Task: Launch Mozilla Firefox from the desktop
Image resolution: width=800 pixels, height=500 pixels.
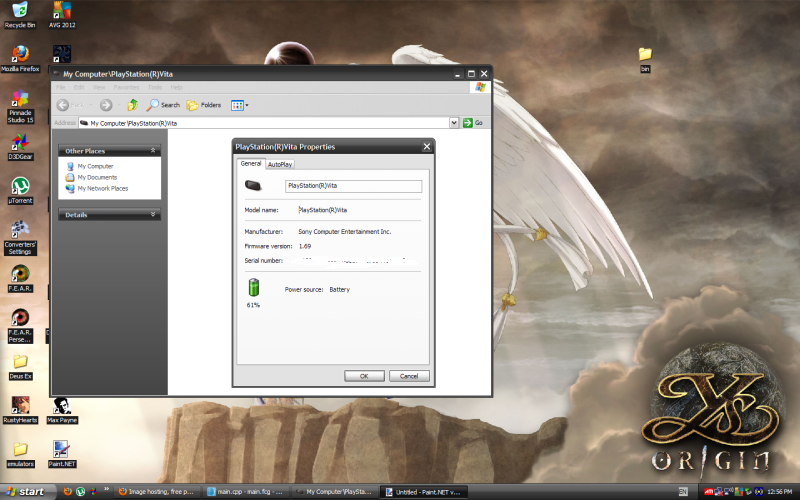Action: click(x=20, y=59)
